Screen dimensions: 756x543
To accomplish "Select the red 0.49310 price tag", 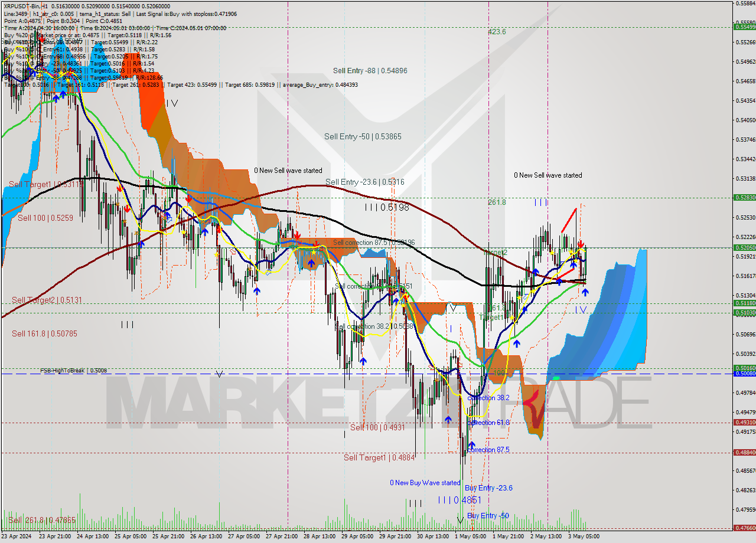I will click(x=744, y=422).
